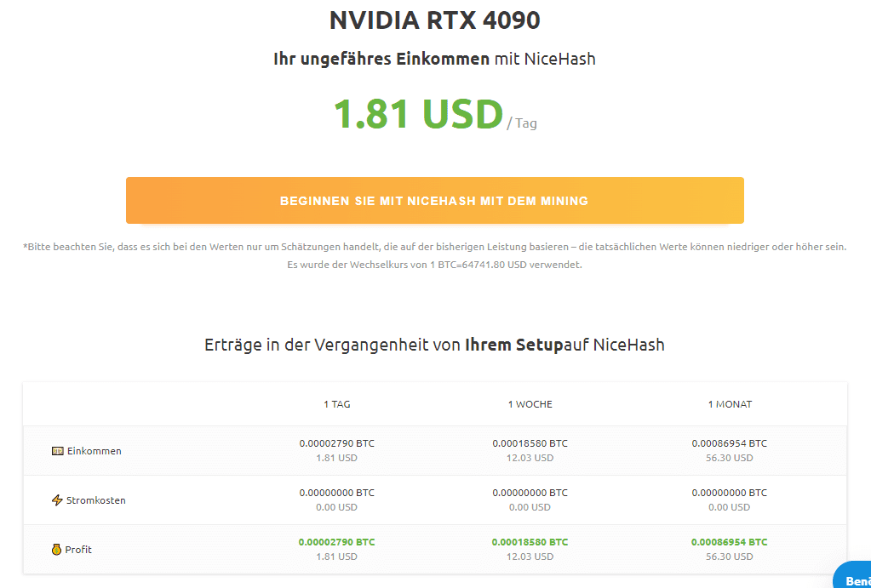Click the 1 Tag income 0.00002790 BTC value

point(336,443)
